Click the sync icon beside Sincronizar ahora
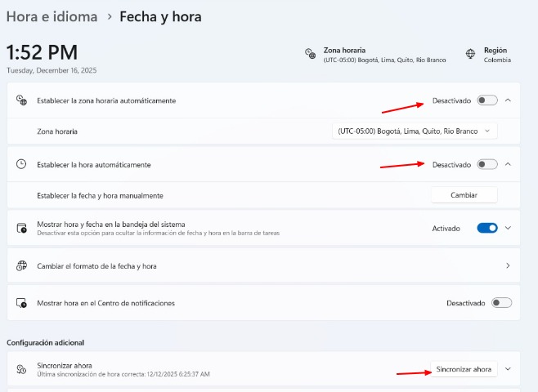The width and height of the screenshot is (538, 392). tap(22, 369)
